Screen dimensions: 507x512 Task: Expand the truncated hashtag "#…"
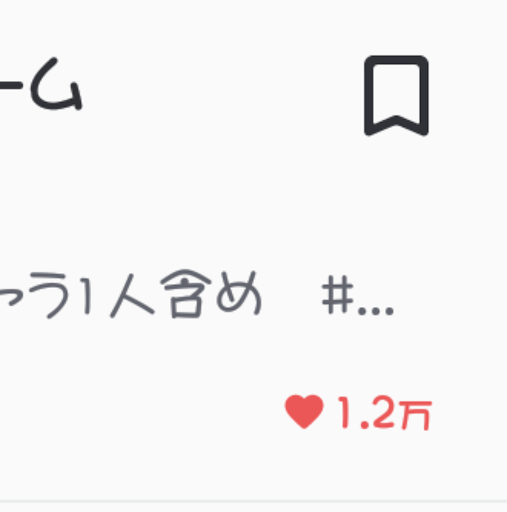point(358,295)
